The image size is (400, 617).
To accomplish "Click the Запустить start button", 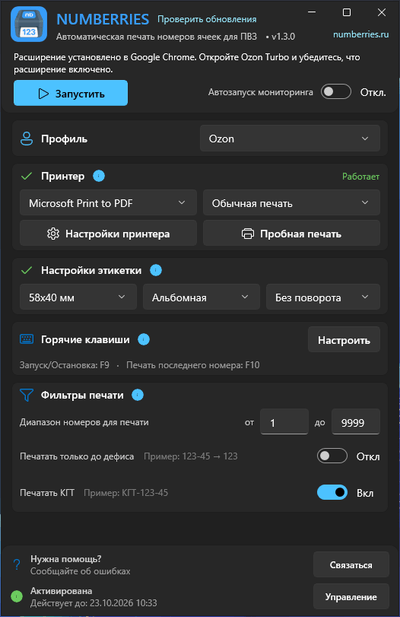I will click(x=71, y=93).
